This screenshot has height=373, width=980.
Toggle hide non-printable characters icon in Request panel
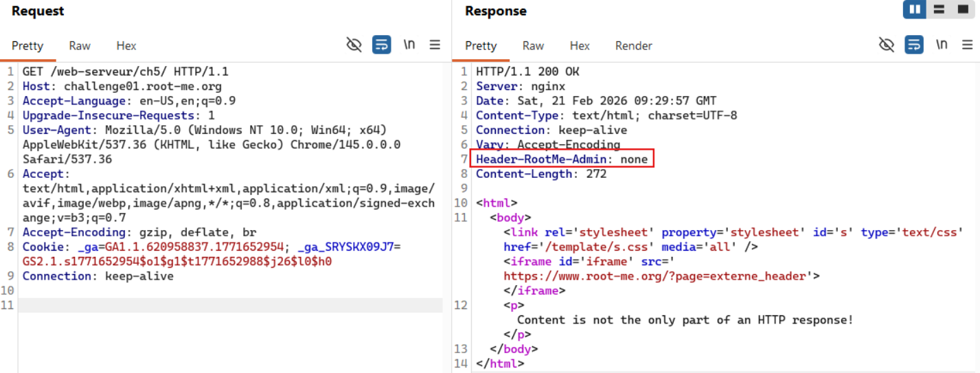pyautogui.click(x=354, y=45)
